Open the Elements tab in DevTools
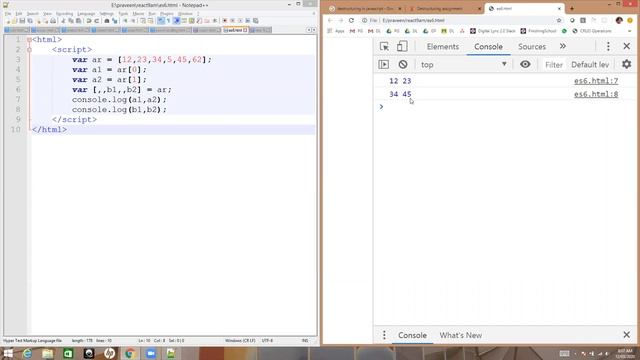The image size is (640, 360). (443, 47)
